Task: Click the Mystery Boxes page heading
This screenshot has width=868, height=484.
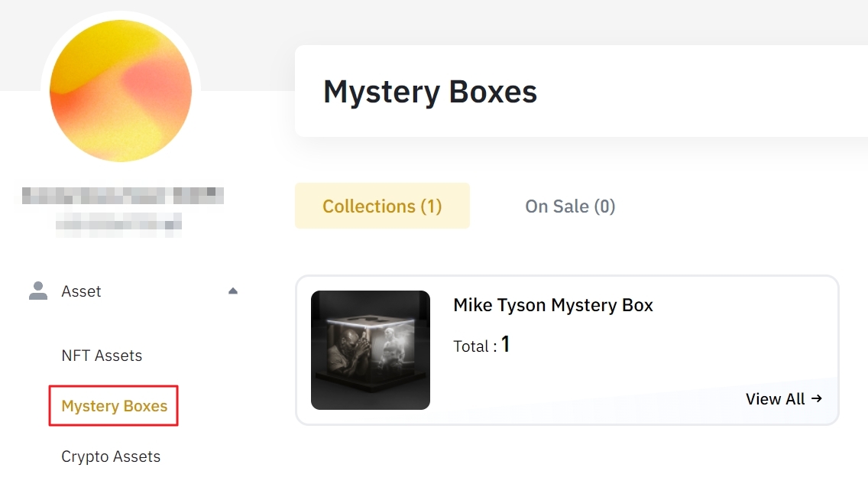Action: (430, 92)
